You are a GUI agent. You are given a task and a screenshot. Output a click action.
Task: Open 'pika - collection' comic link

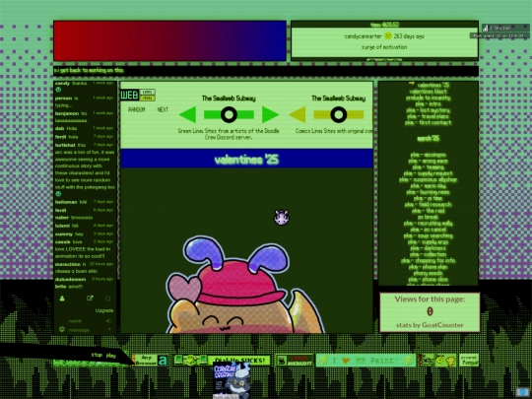tap(429, 254)
